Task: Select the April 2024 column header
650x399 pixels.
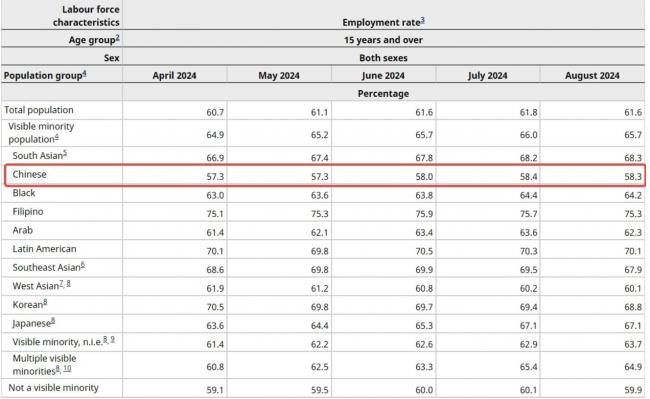Action: coord(175,75)
